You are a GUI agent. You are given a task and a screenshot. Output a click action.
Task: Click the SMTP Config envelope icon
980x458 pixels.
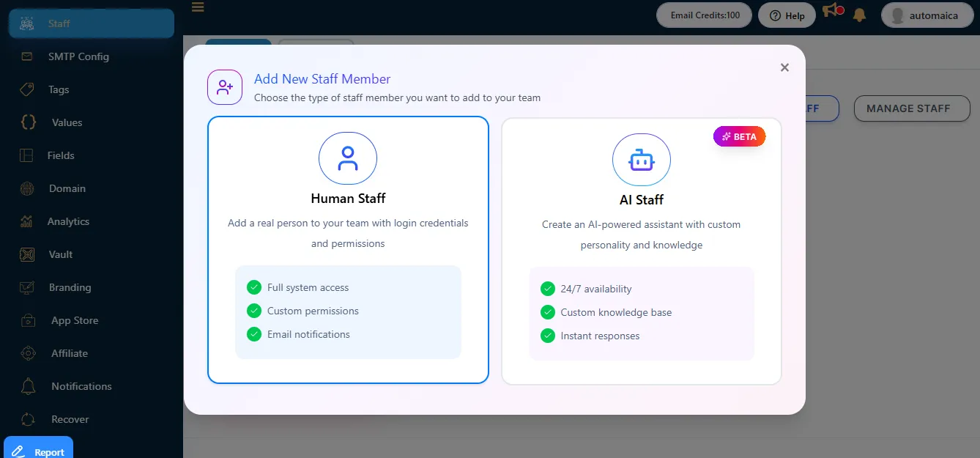coord(27,56)
